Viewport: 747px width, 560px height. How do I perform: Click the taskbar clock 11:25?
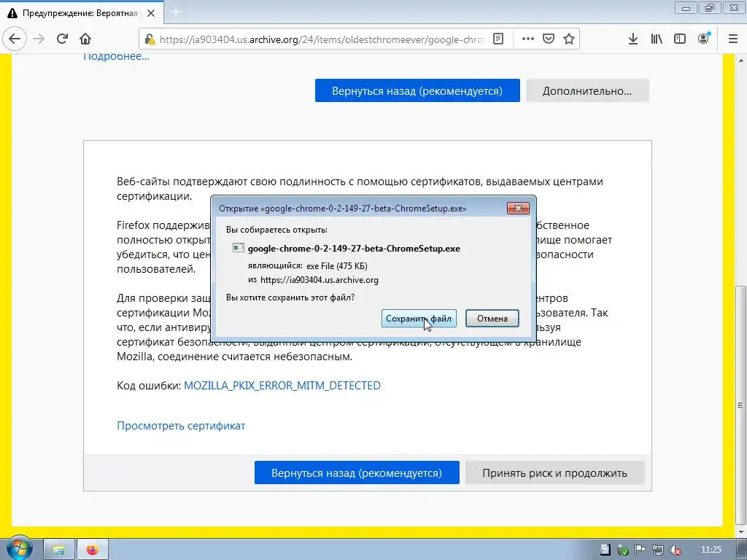711,550
